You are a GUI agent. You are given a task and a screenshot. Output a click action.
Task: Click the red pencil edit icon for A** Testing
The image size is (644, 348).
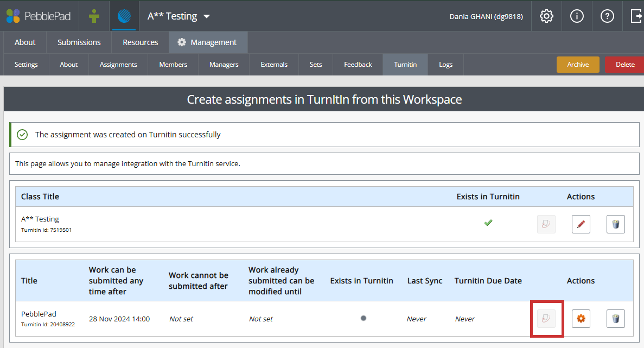(581, 224)
